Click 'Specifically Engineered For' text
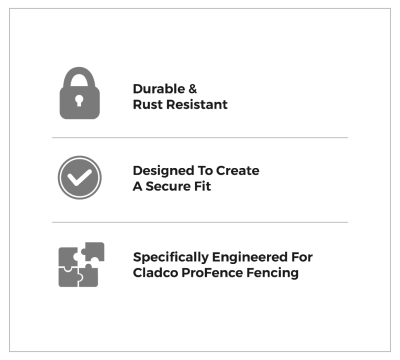Viewport: 400px width, 360px height. [223, 257]
